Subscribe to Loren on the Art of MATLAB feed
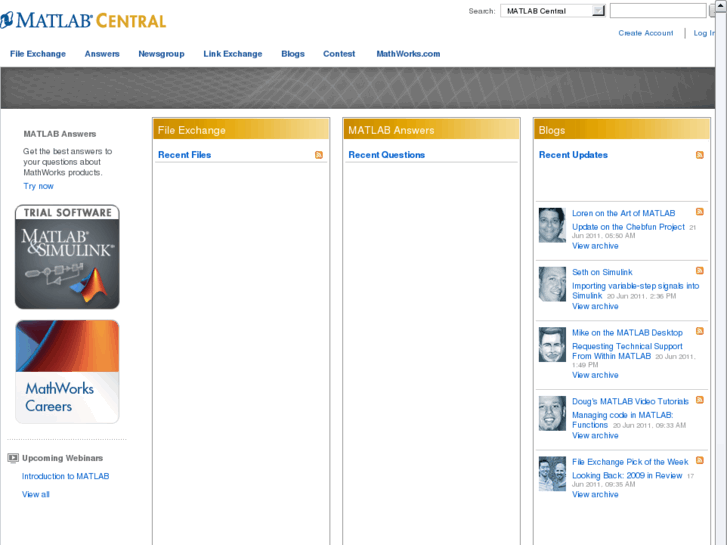Image resolution: width=727 pixels, height=545 pixels. [700, 212]
